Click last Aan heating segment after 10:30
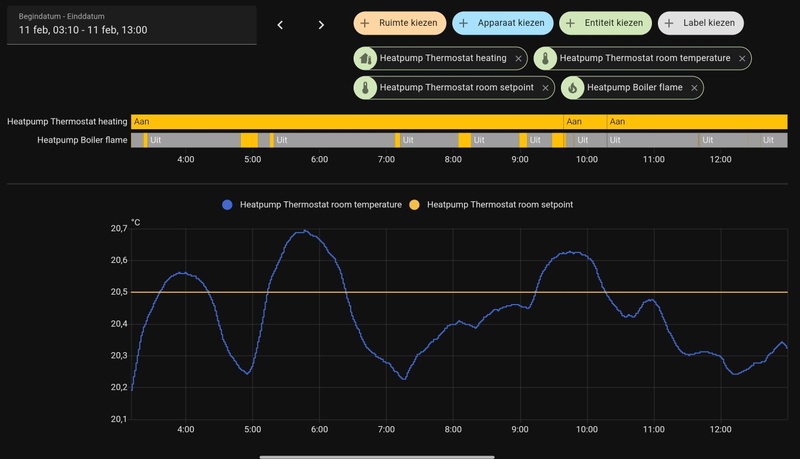The image size is (800, 459). [x=697, y=121]
